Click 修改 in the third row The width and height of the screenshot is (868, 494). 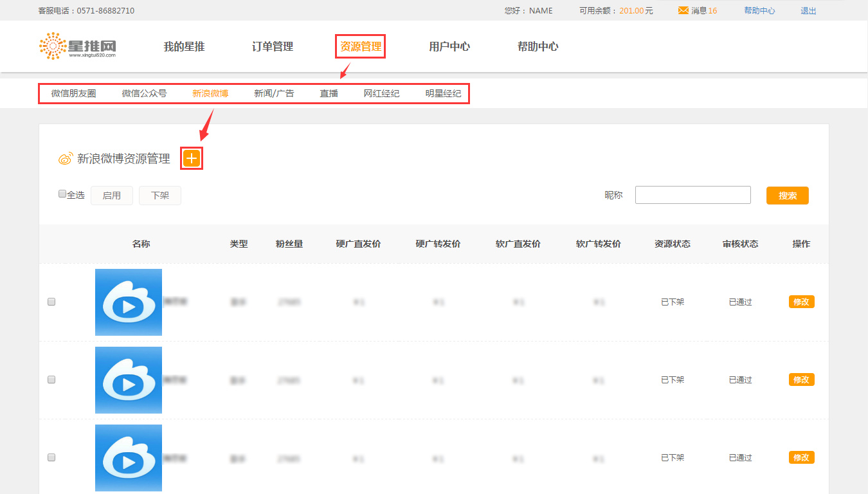coord(802,457)
